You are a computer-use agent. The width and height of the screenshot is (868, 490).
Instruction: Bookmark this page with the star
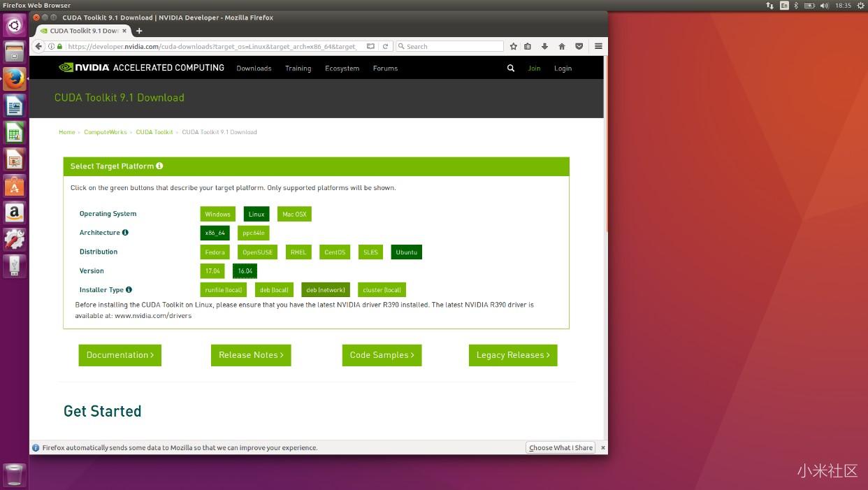(x=514, y=47)
